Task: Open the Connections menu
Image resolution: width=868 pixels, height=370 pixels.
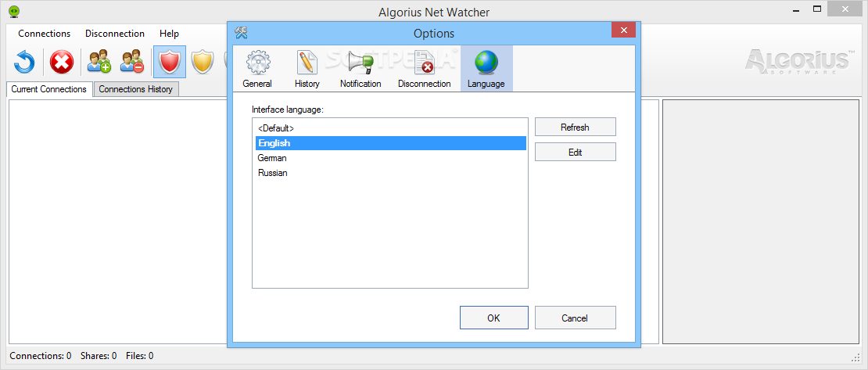Action: point(45,34)
